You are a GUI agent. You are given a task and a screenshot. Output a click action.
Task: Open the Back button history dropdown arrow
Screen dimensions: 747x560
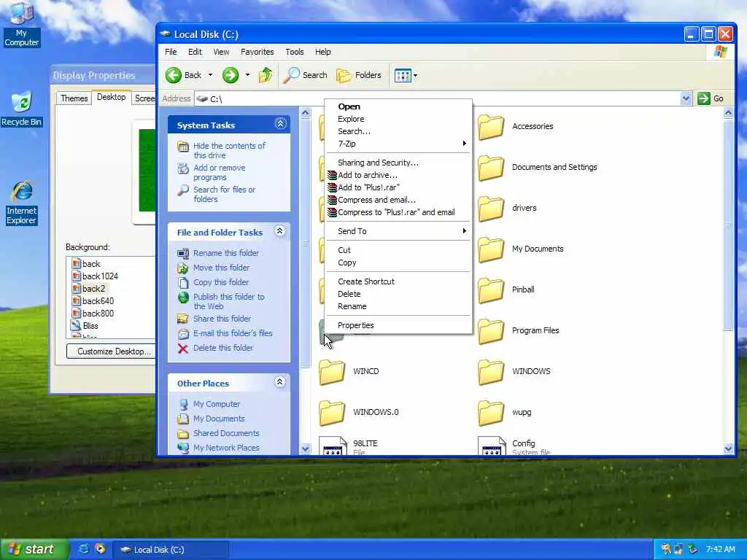pos(211,75)
